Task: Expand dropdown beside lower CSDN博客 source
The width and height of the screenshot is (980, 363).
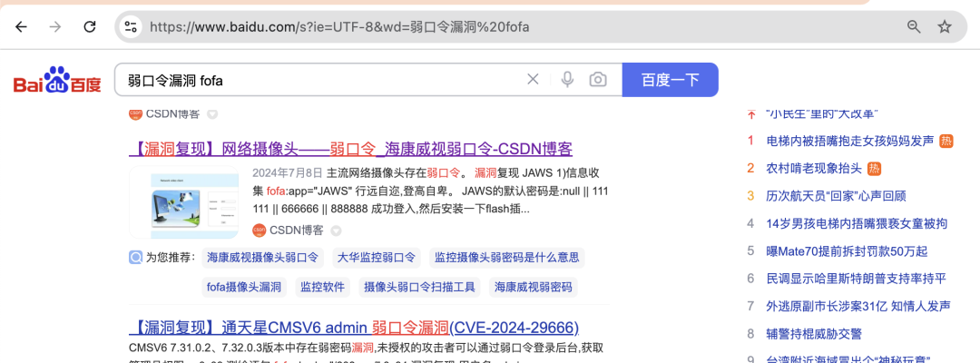Action: pyautogui.click(x=337, y=231)
